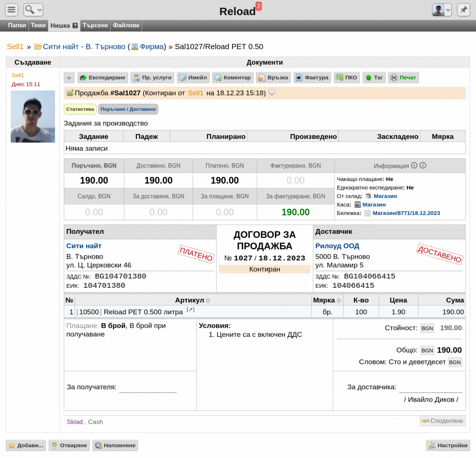This screenshot has width=476, height=458.
Task: Expand the search dropdown arrow
Action: [40, 10]
